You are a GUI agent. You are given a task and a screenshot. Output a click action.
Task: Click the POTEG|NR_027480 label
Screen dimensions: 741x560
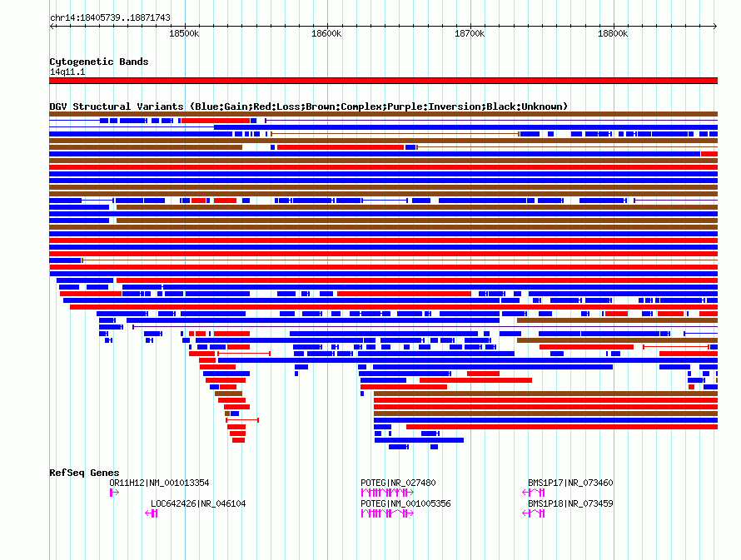398,483
